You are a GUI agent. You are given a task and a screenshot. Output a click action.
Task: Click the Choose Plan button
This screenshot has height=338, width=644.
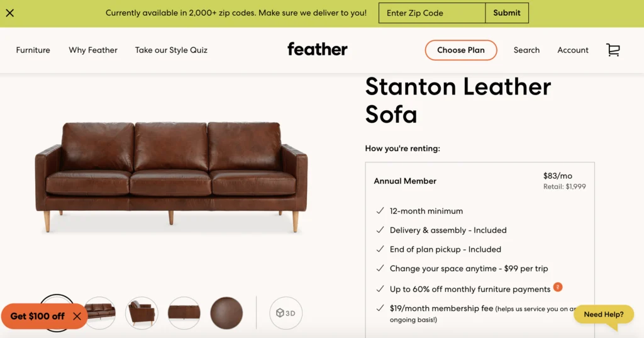[x=461, y=50]
